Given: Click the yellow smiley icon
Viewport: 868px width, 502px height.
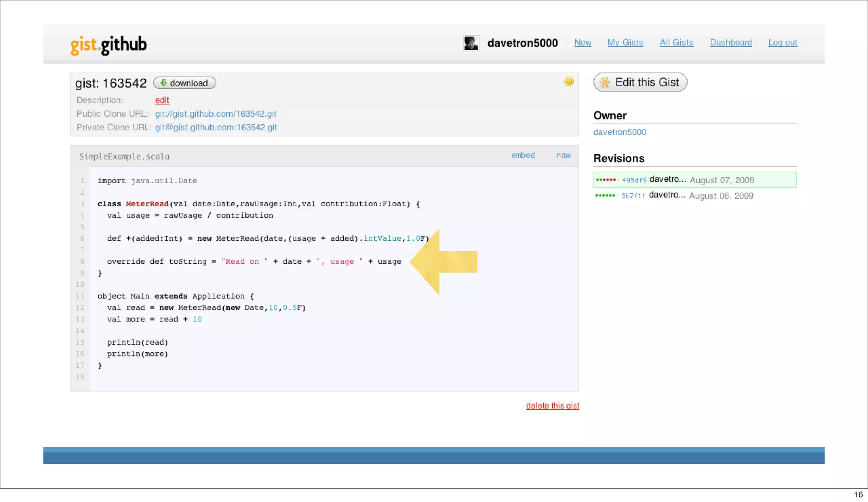Looking at the screenshot, I should 569,81.
